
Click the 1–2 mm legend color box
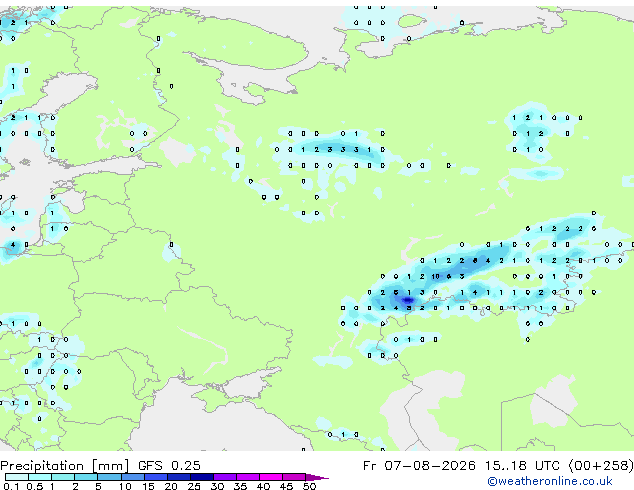[x=63, y=477]
